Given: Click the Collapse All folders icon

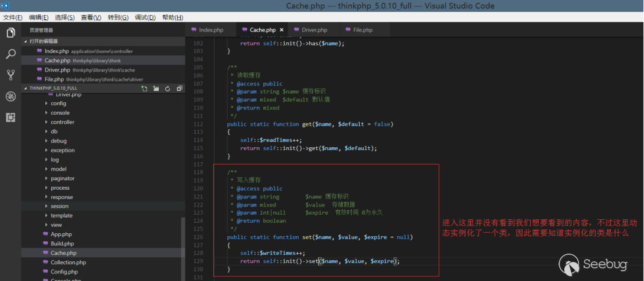Looking at the screenshot, I should 180,88.
